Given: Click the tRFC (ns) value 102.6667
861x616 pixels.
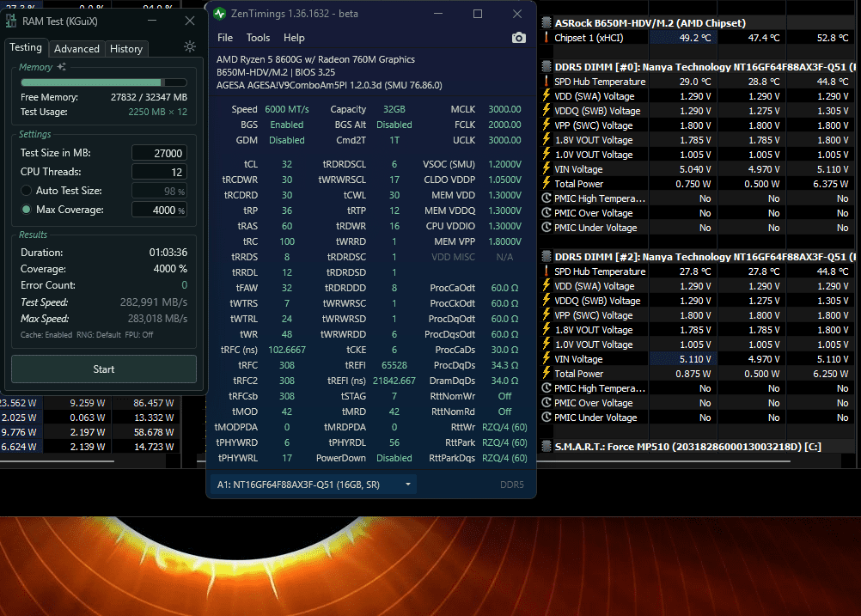Looking at the screenshot, I should (287, 350).
